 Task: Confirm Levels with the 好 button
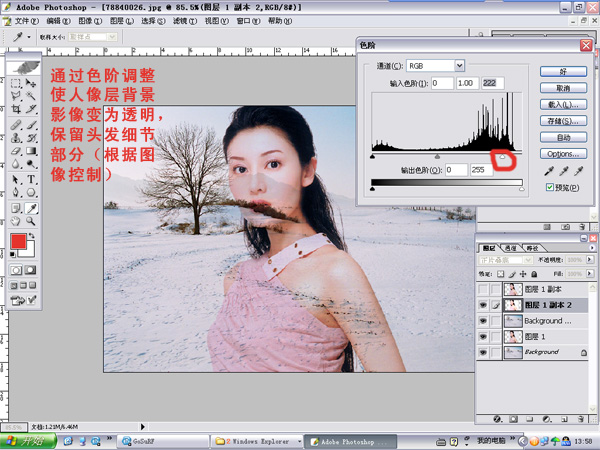click(x=563, y=71)
